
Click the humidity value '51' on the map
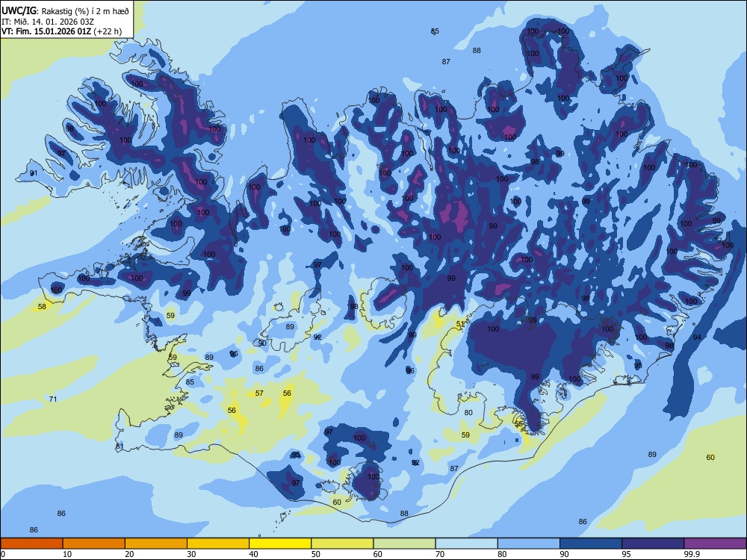click(x=460, y=324)
